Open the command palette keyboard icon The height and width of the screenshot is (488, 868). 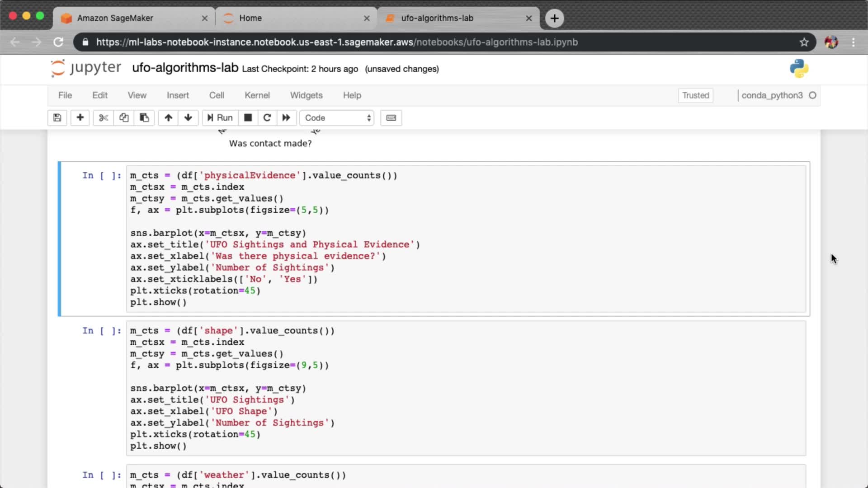(x=391, y=118)
